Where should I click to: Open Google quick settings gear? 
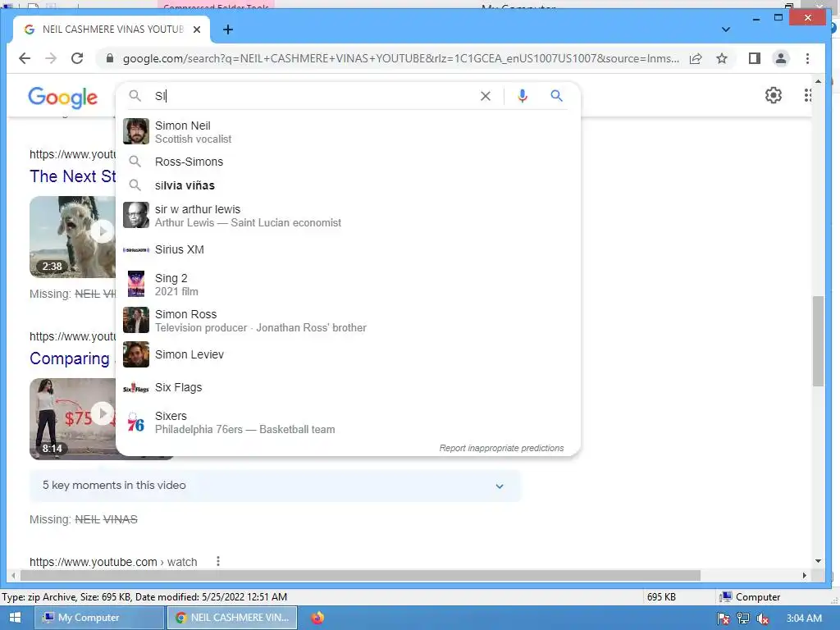point(773,95)
